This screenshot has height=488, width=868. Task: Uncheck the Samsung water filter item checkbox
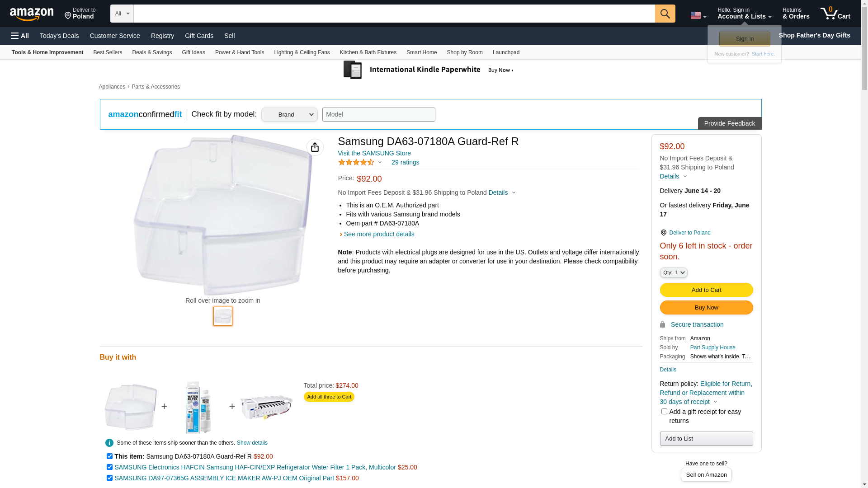[x=109, y=467]
